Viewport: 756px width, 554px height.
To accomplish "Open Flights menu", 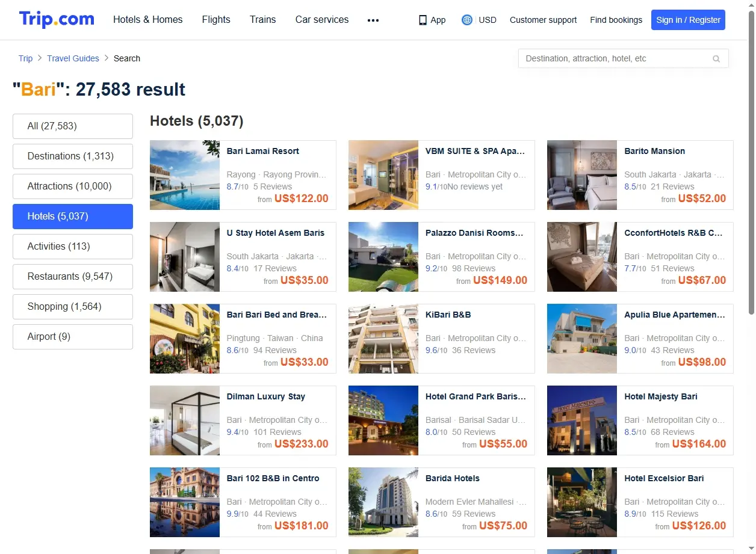I will [x=216, y=19].
